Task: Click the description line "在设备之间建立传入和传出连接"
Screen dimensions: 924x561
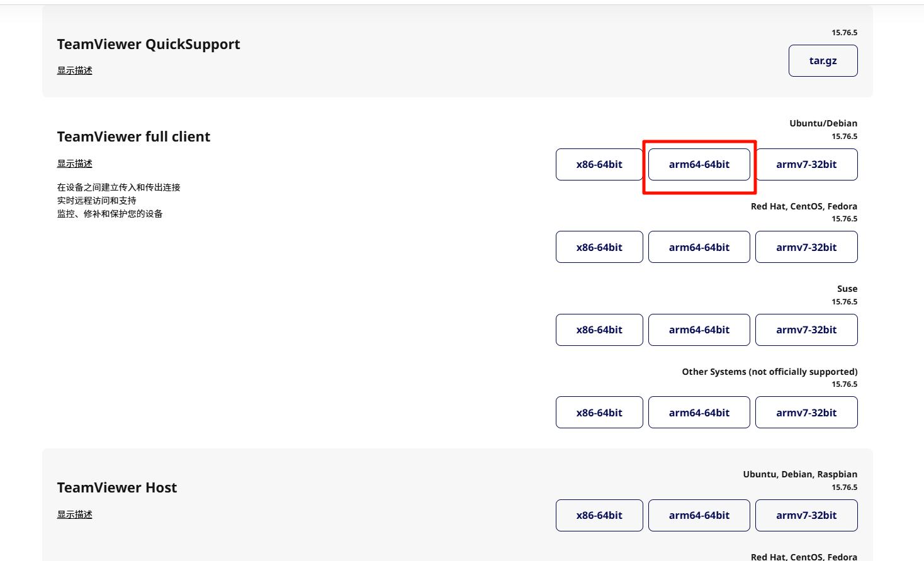Action: click(119, 187)
